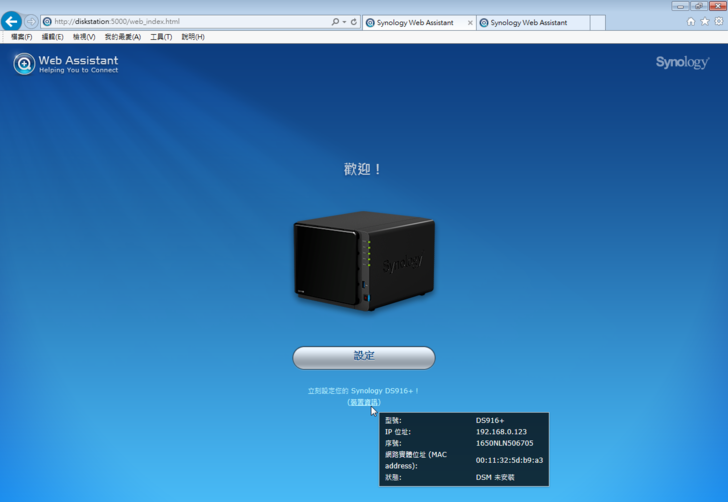Open the 工具(T) menu

(161, 37)
